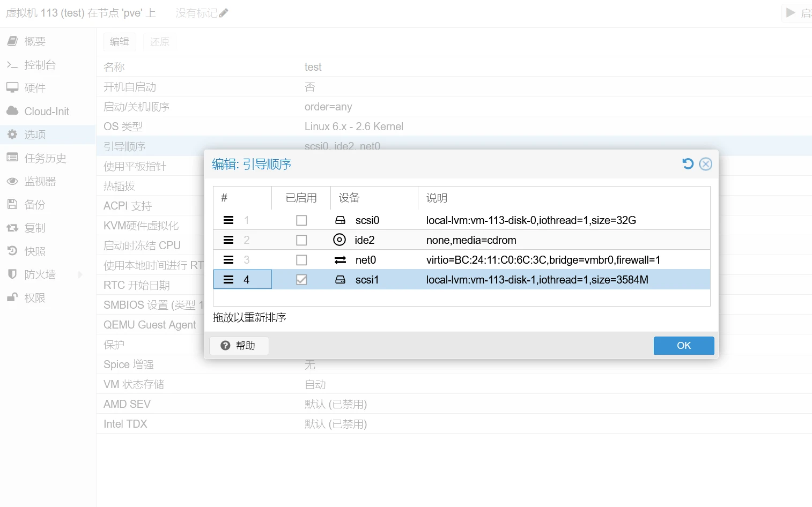This screenshot has height=507, width=812.
Task: Open the 快照 snapshots section
Action: 47,251
